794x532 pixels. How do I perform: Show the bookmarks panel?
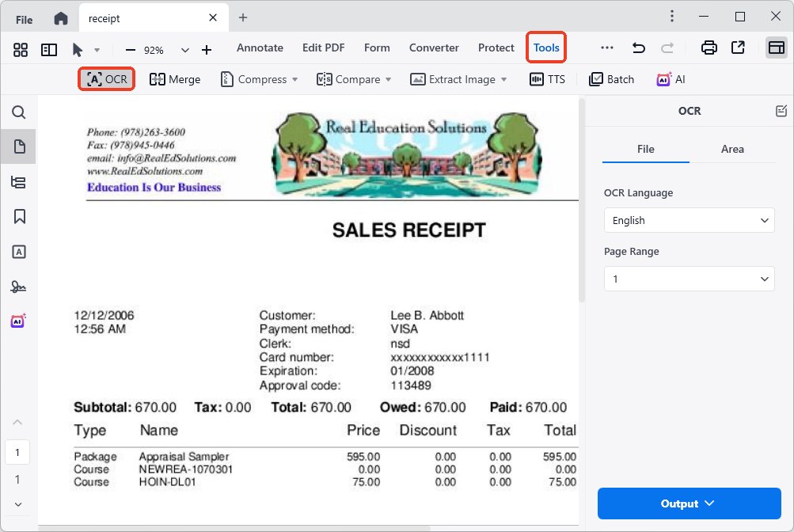pyautogui.click(x=19, y=216)
